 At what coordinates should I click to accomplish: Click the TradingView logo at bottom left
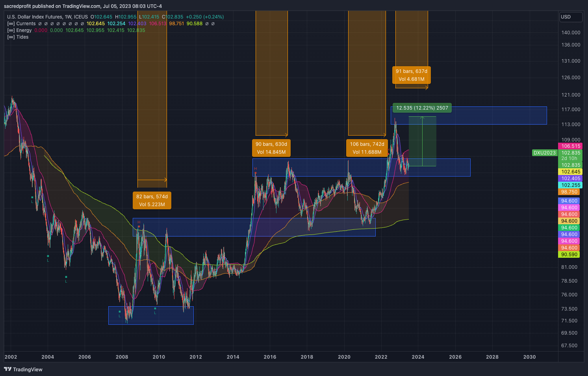23,369
